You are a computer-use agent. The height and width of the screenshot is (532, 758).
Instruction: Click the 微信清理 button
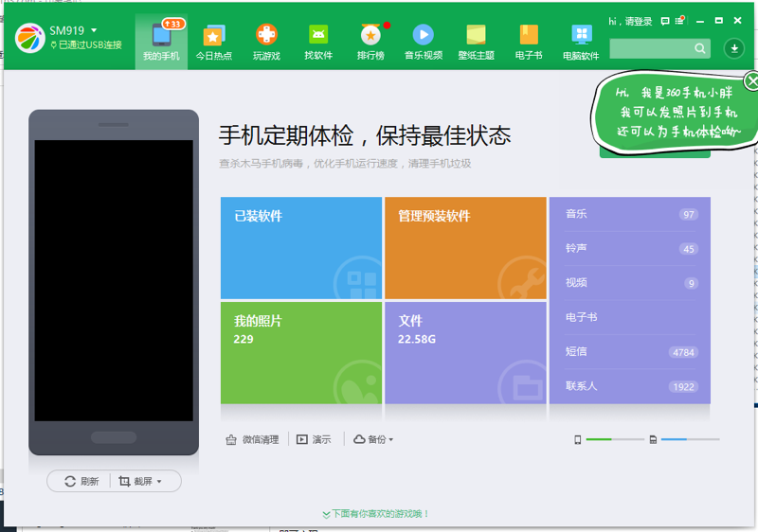pyautogui.click(x=252, y=439)
